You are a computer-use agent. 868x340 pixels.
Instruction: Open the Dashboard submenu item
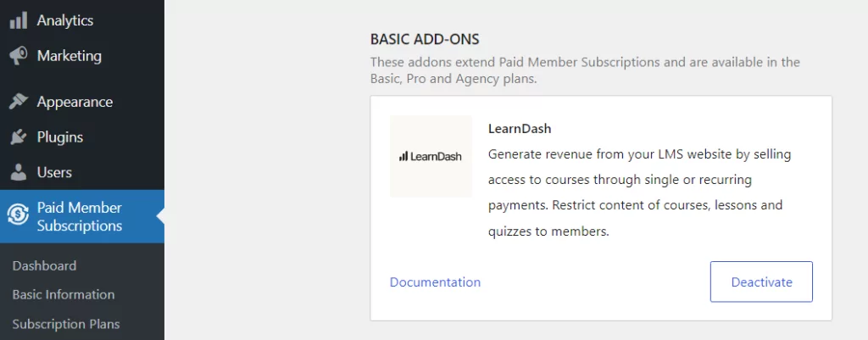[x=44, y=265]
